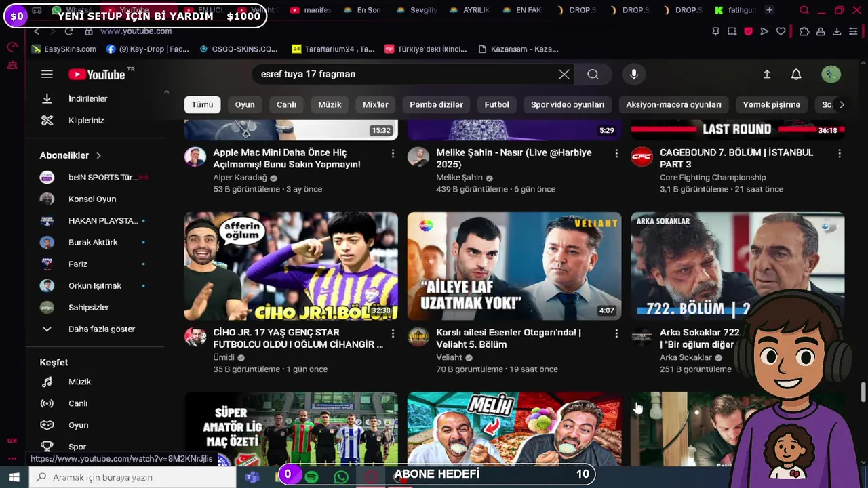This screenshot has width=868, height=488.
Task: Open options for Apple Mac Mini video
Action: click(x=393, y=154)
